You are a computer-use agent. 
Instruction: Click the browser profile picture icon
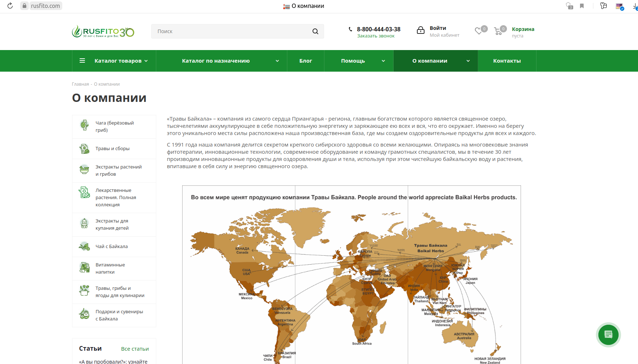619,6
